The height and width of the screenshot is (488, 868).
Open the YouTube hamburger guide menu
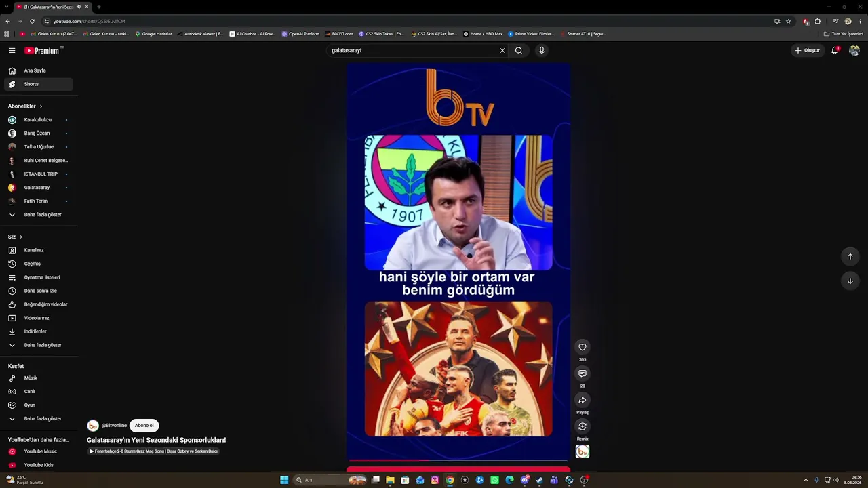(12, 50)
